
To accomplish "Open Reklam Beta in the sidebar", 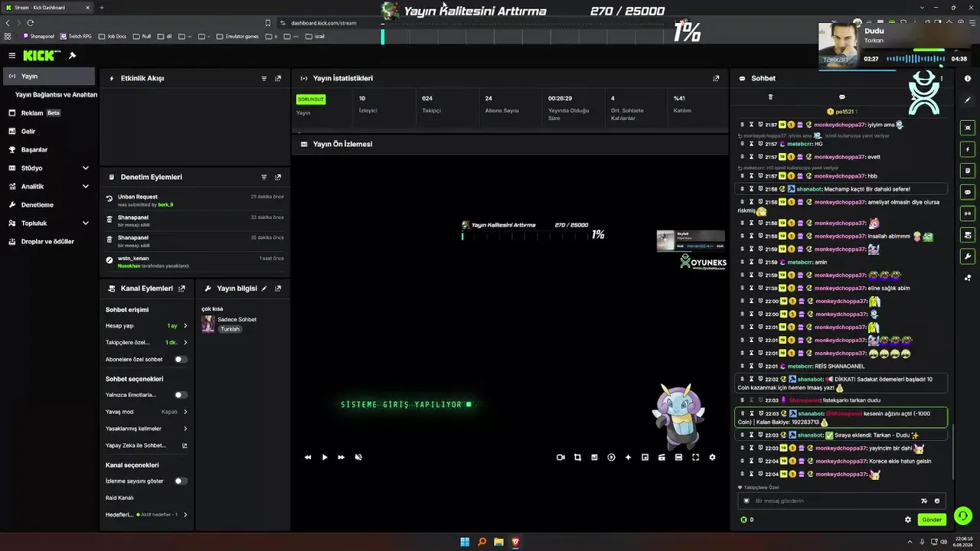I will [x=49, y=112].
